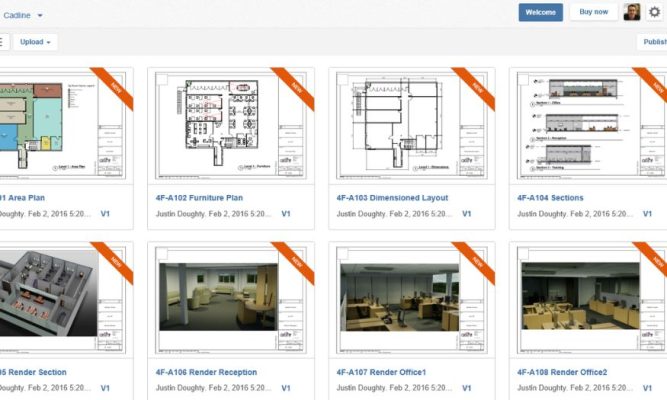This screenshot has width=667, height=400.
Task: Open the 4F-A106 Render Reception link
Action: click(206, 372)
